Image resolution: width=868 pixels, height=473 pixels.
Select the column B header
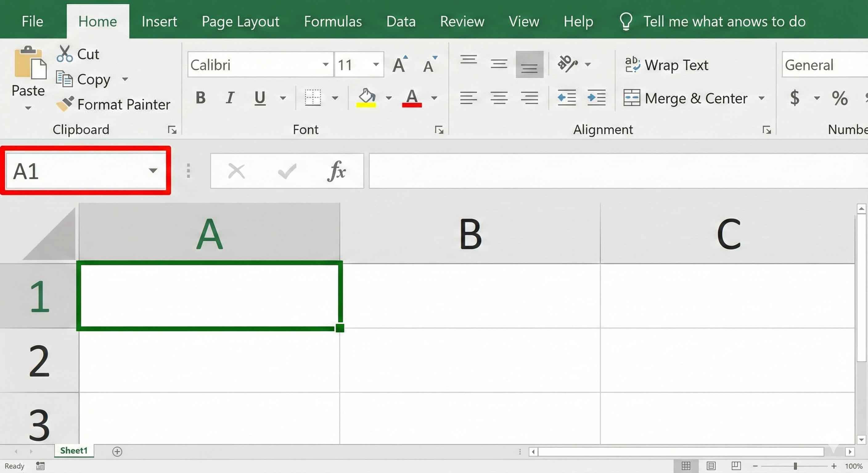click(x=470, y=234)
